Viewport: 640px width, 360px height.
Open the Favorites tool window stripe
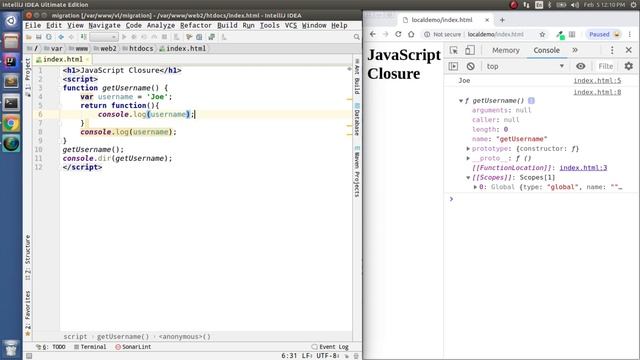tap(27, 313)
